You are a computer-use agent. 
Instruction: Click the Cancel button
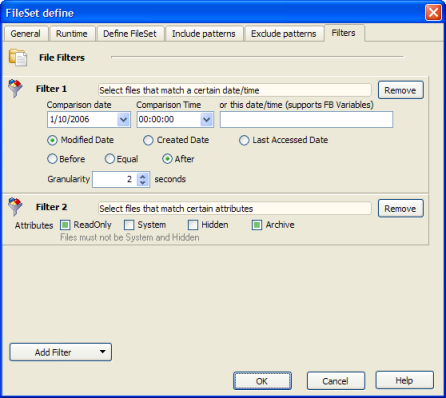coord(336,381)
